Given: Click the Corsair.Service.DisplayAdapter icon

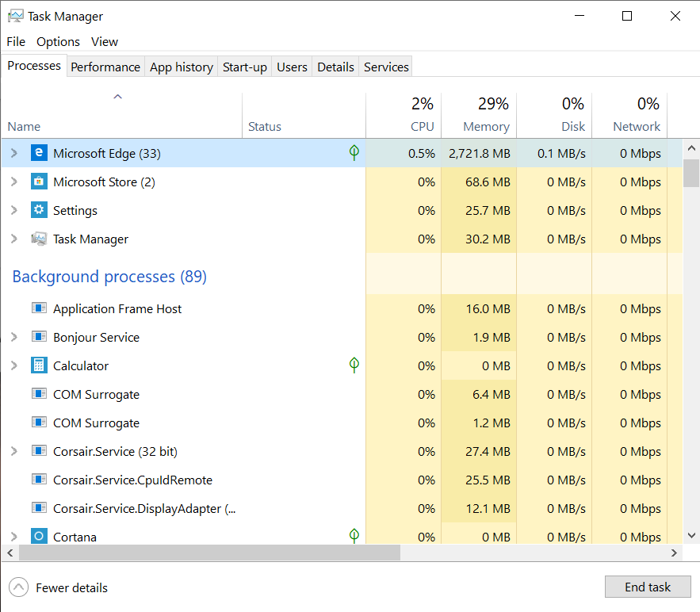Looking at the screenshot, I should point(39,508).
